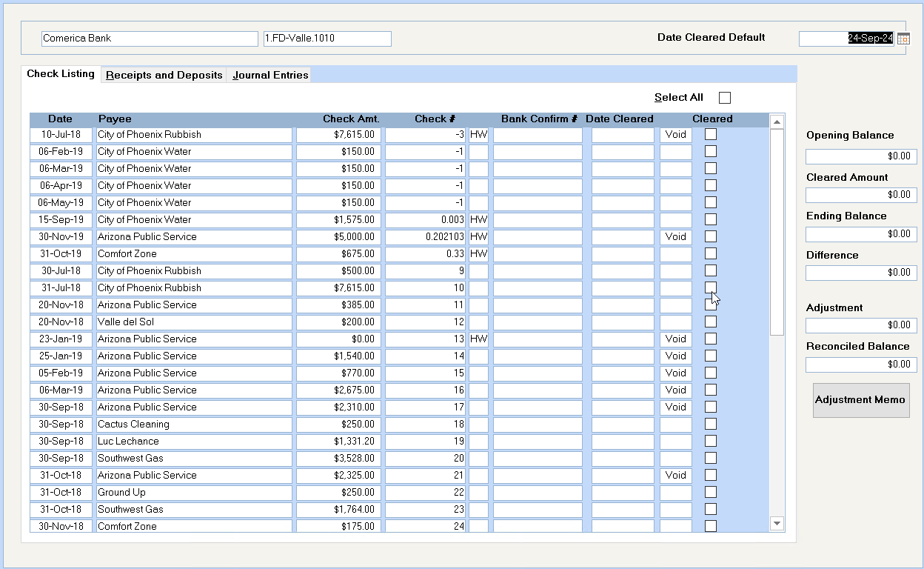The height and width of the screenshot is (569, 924).
Task: Click the Adjustment amount field
Action: (861, 325)
